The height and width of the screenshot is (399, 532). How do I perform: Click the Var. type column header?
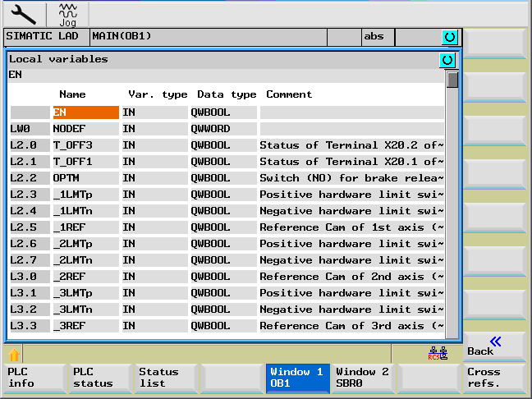point(158,94)
